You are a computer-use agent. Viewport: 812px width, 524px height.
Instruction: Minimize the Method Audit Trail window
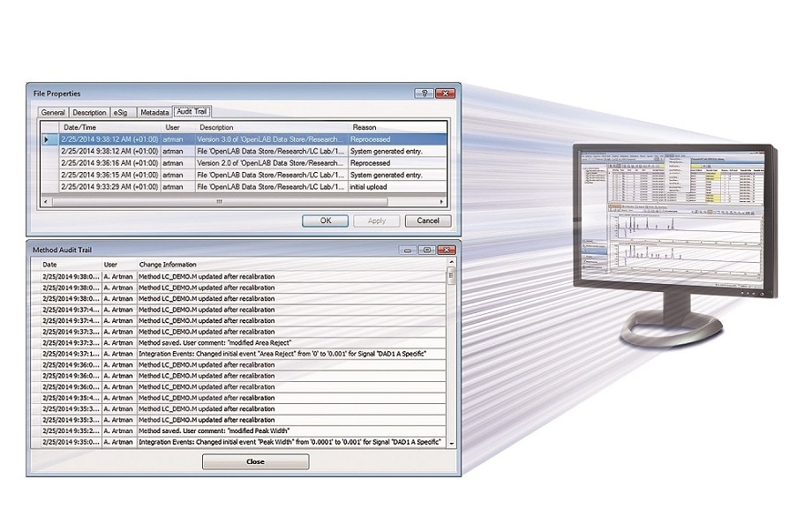pos(409,251)
